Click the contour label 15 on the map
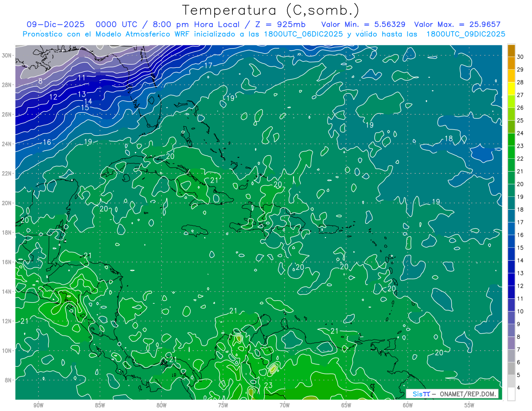 (85, 108)
